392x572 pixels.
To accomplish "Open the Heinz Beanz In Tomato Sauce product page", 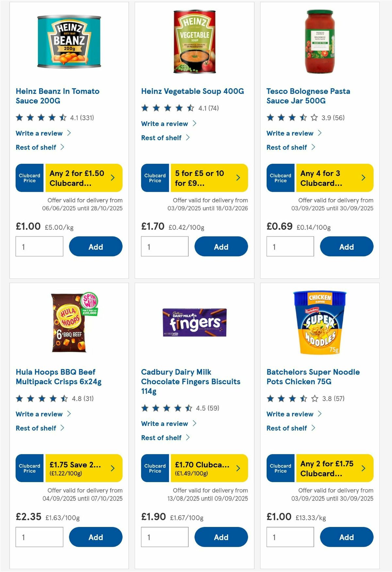I will pyautogui.click(x=57, y=96).
